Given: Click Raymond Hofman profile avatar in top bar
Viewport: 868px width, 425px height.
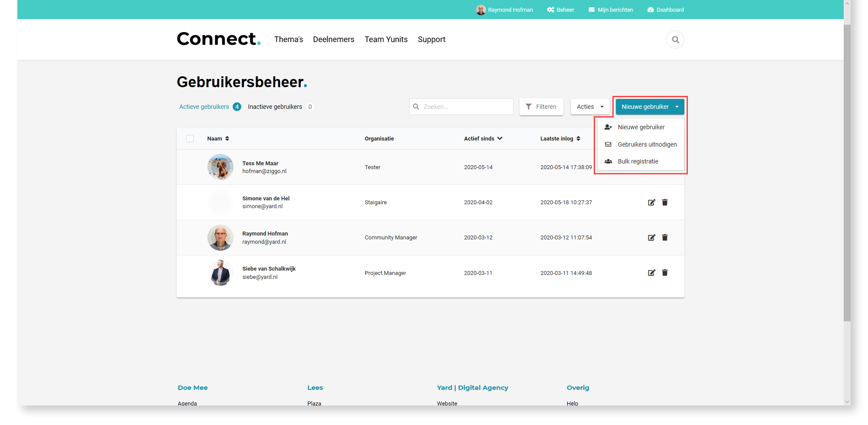Looking at the screenshot, I should pyautogui.click(x=480, y=10).
